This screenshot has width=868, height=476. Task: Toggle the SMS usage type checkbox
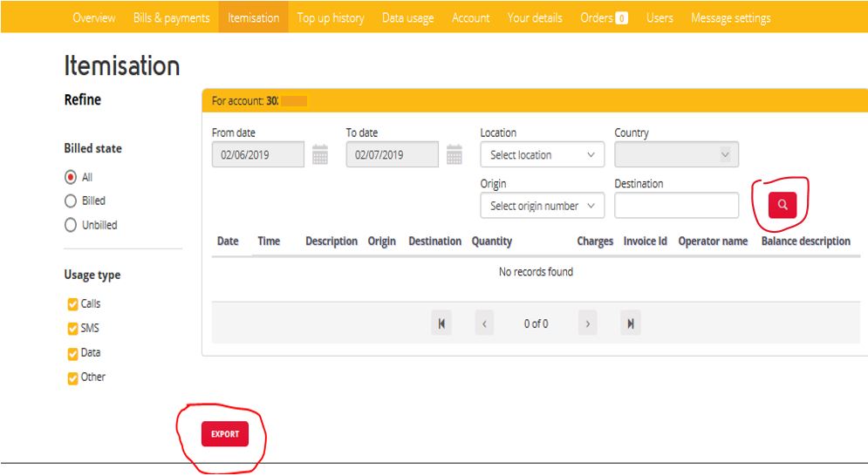72,329
